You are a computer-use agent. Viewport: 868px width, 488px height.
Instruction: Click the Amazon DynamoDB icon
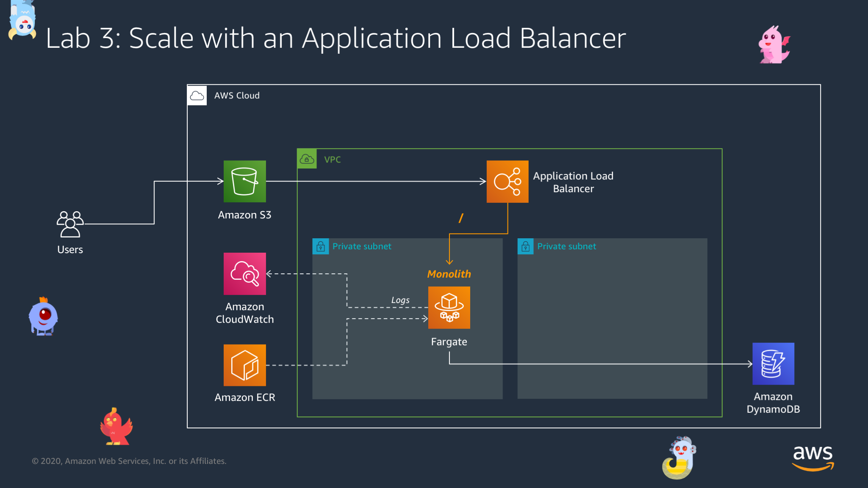pyautogui.click(x=773, y=364)
